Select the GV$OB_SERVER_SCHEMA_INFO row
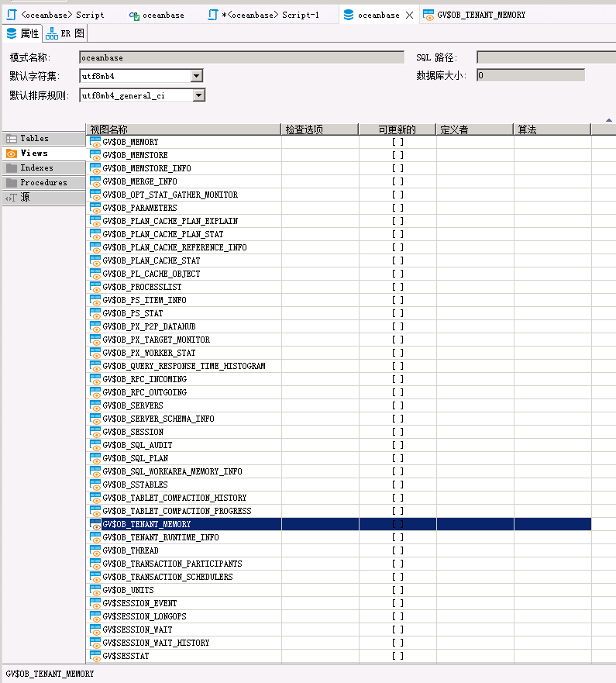This screenshot has height=683, width=616. pyautogui.click(x=339, y=419)
